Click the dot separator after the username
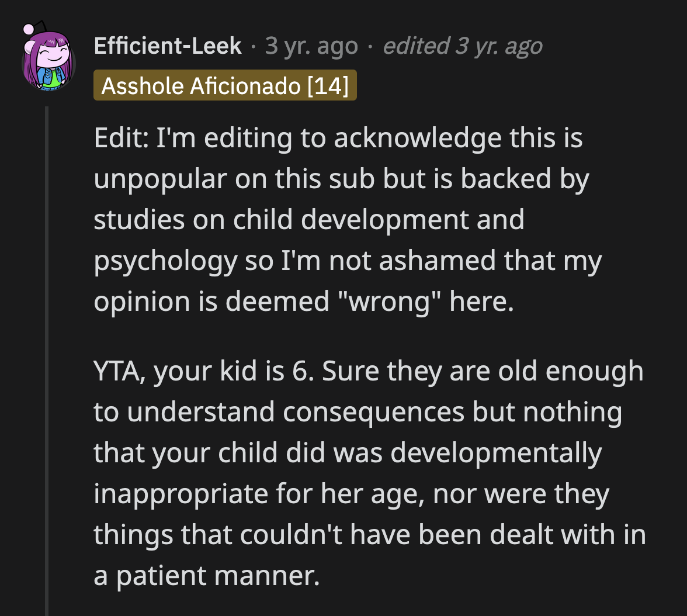The height and width of the screenshot is (616, 687). coord(253,45)
